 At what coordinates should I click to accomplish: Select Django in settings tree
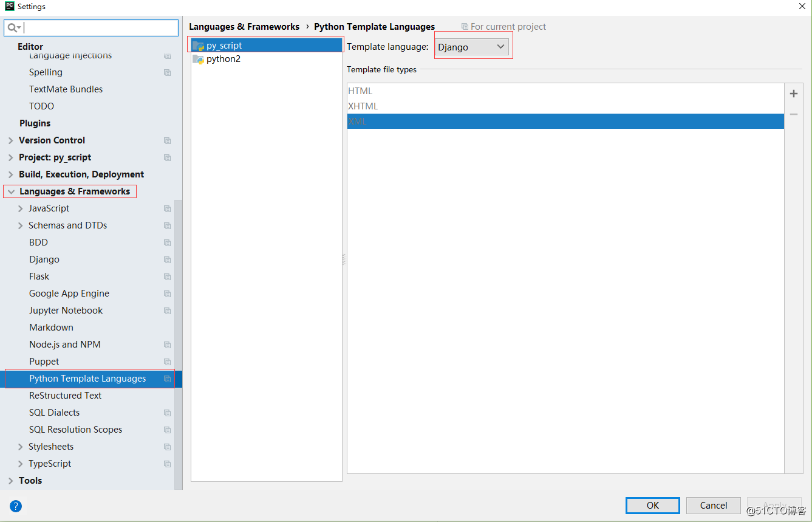point(44,259)
